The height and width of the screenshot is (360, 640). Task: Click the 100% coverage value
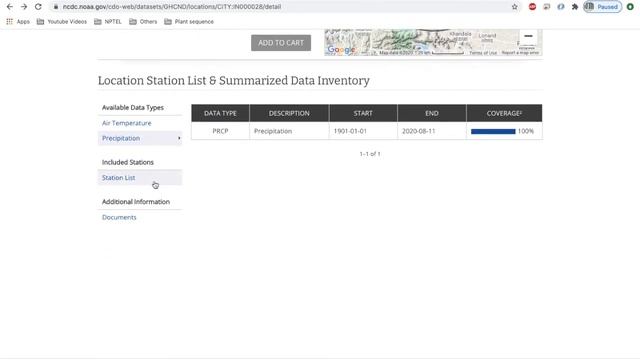pos(526,131)
